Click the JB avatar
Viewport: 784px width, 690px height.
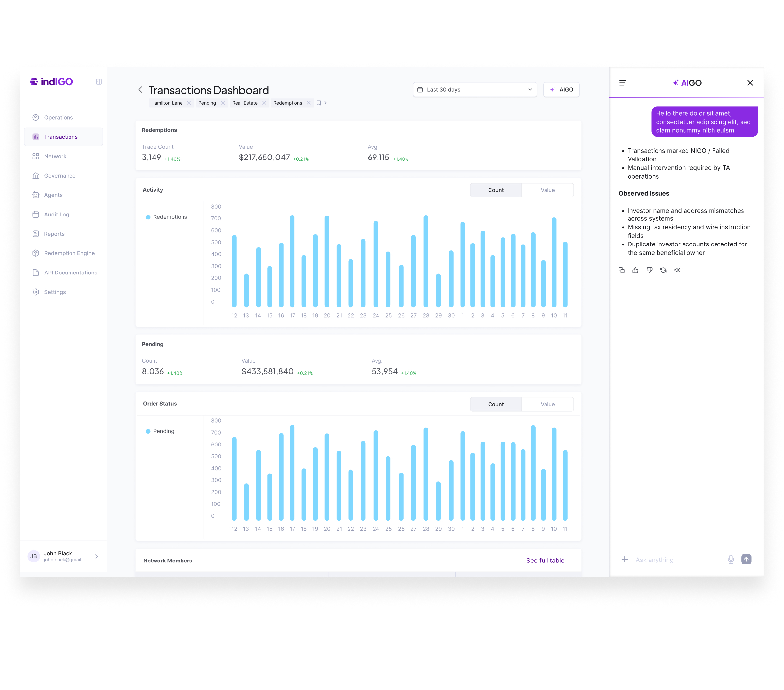click(x=34, y=557)
